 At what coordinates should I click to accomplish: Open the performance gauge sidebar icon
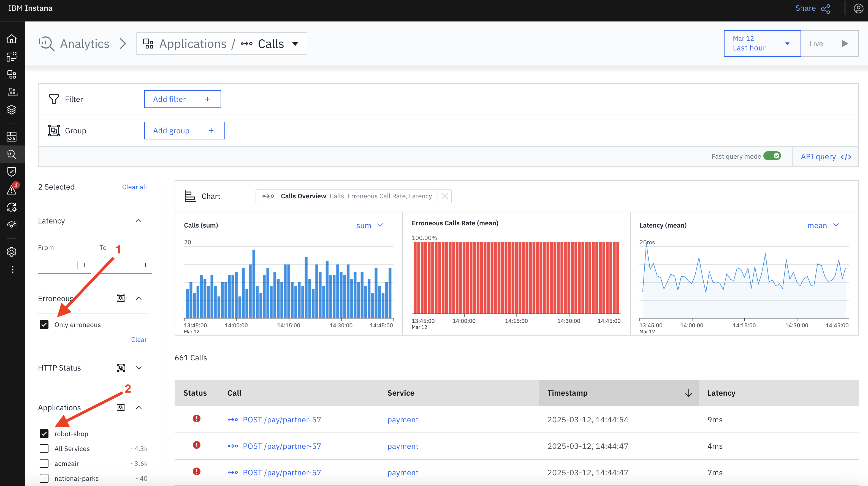click(12, 225)
